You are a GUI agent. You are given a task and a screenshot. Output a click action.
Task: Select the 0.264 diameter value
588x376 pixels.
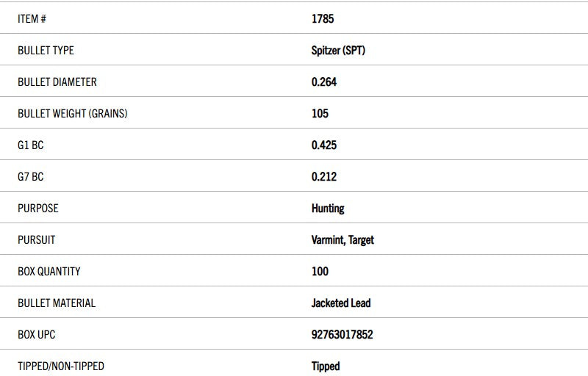[x=324, y=82]
